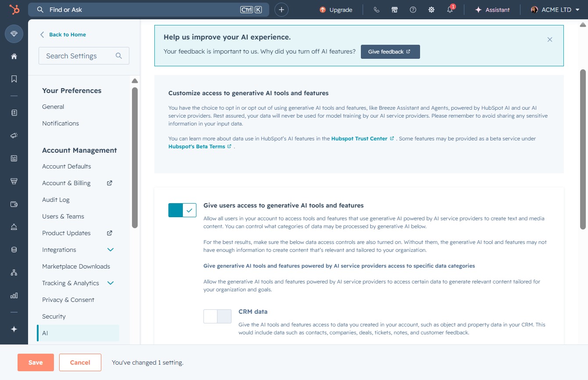This screenshot has height=380, width=588.
Task: Open Reporting bar chart icon in rail
Action: [x=14, y=295]
